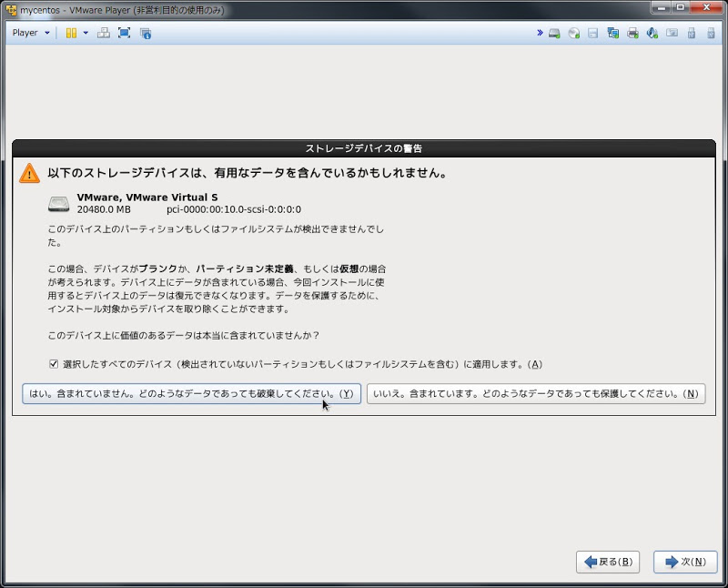This screenshot has height=588, width=728.
Task: Click 'はい。含まれていません' discard data button
Action: [x=191, y=394]
